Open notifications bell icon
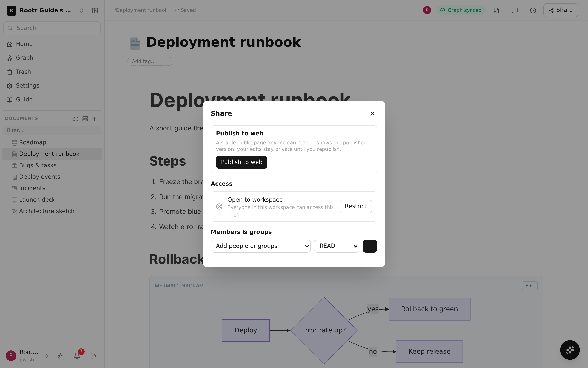The image size is (588, 368). (x=77, y=356)
